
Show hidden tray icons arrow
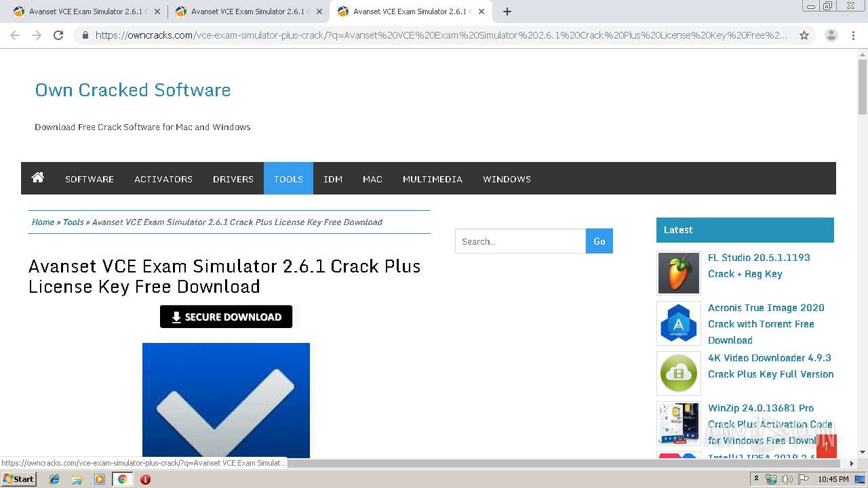click(757, 479)
